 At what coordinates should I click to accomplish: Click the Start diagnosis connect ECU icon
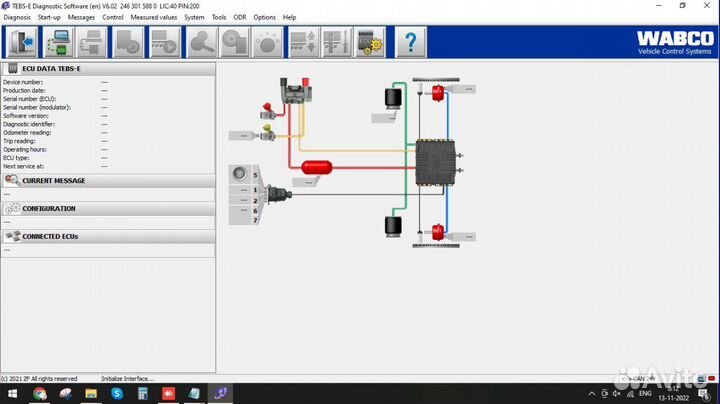click(x=58, y=42)
